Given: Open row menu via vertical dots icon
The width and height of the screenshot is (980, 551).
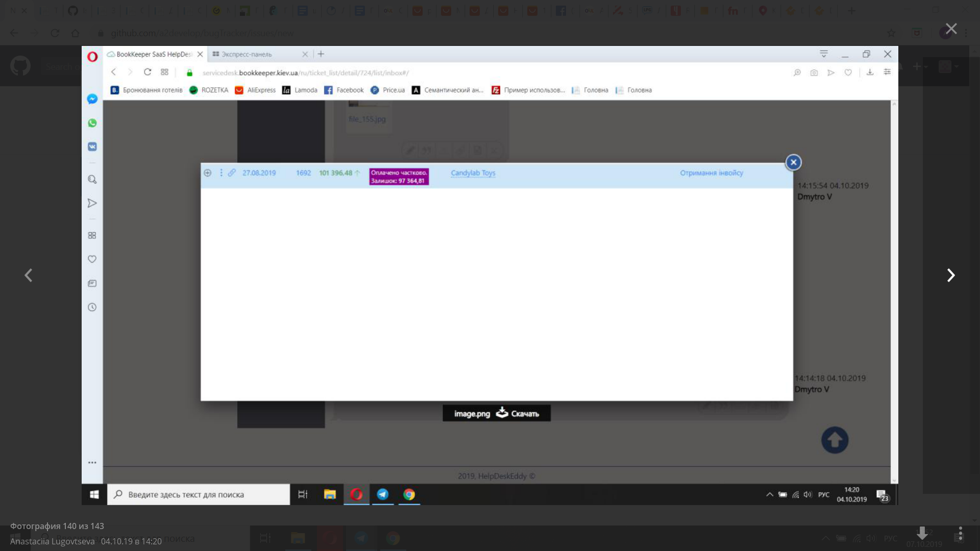Looking at the screenshot, I should [x=221, y=173].
